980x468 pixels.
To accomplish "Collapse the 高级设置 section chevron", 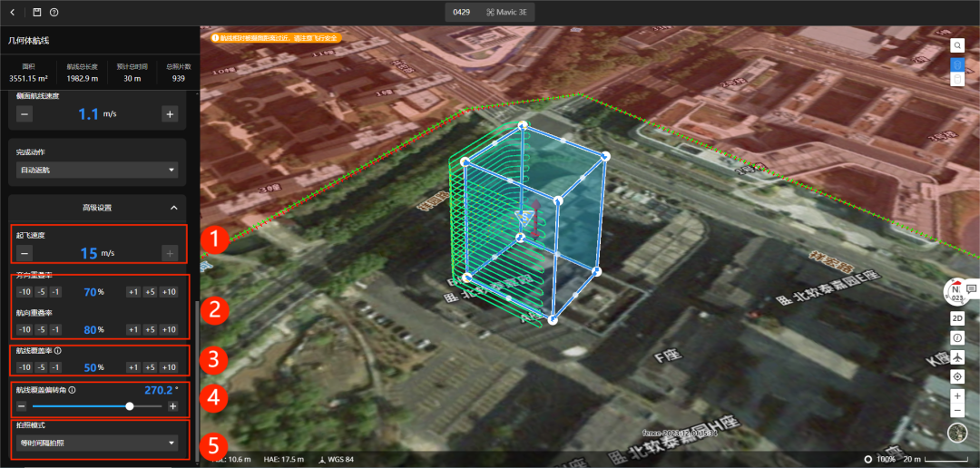I will (174, 208).
